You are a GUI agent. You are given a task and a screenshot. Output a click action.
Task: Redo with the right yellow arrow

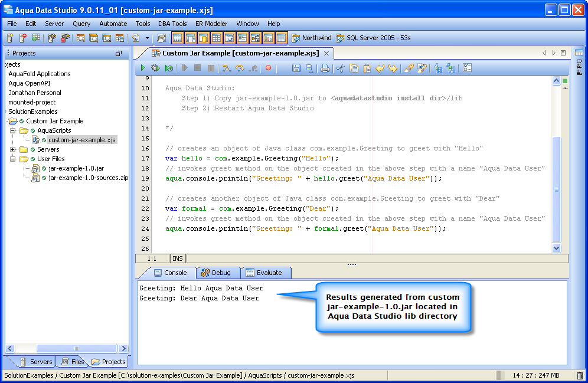[393, 68]
